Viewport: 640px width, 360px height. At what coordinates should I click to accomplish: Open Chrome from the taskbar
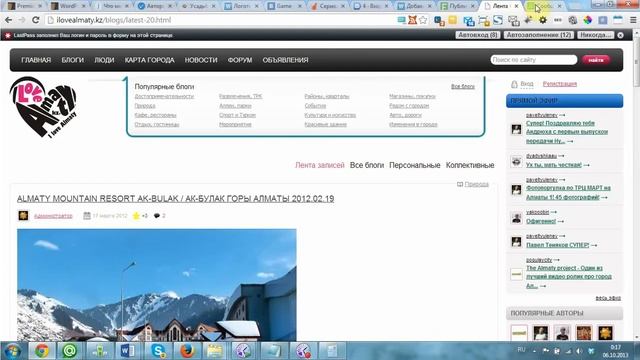(x=41, y=351)
